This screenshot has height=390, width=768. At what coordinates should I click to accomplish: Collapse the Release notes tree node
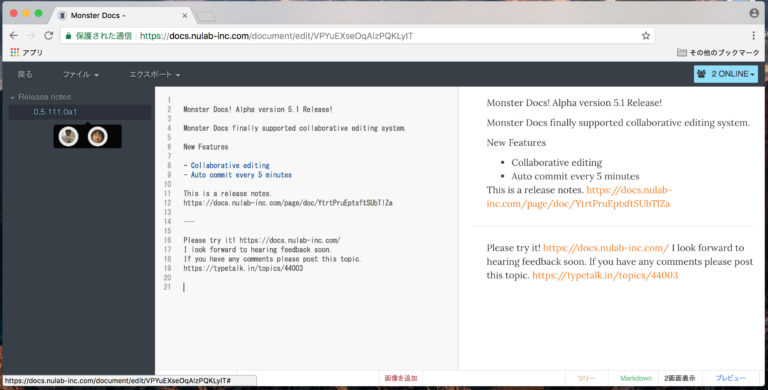pos(13,98)
